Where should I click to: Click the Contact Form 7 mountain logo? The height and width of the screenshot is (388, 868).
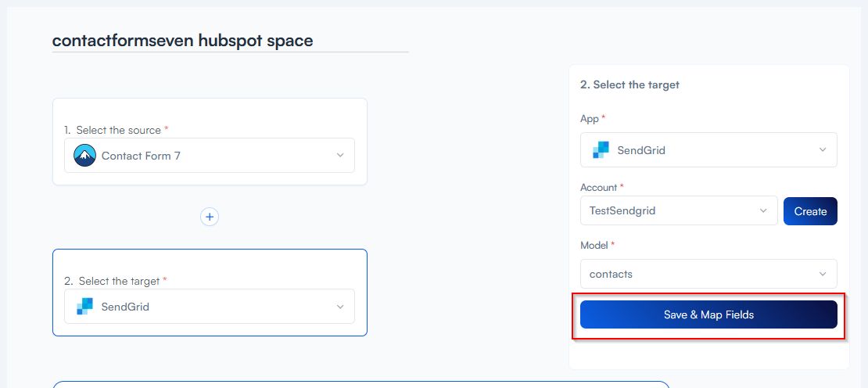(x=84, y=156)
